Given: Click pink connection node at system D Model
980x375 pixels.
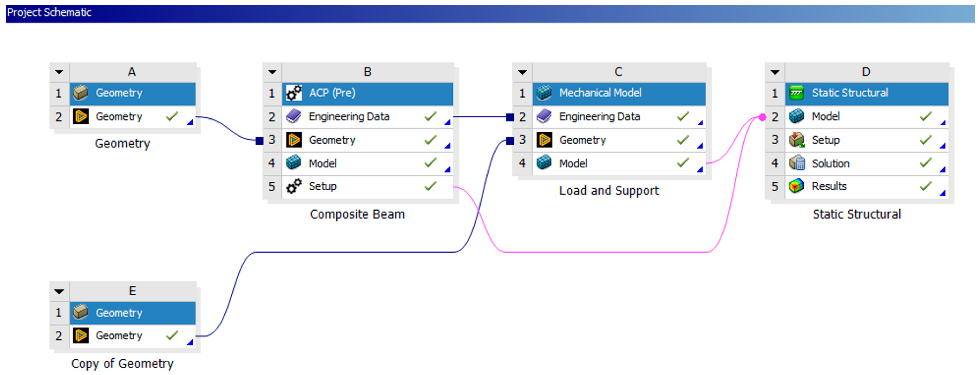Looking at the screenshot, I should tap(762, 117).
